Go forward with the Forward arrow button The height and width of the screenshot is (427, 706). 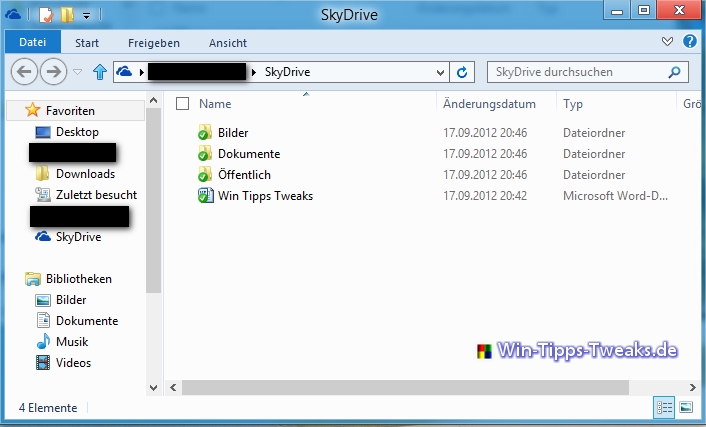tap(53, 72)
